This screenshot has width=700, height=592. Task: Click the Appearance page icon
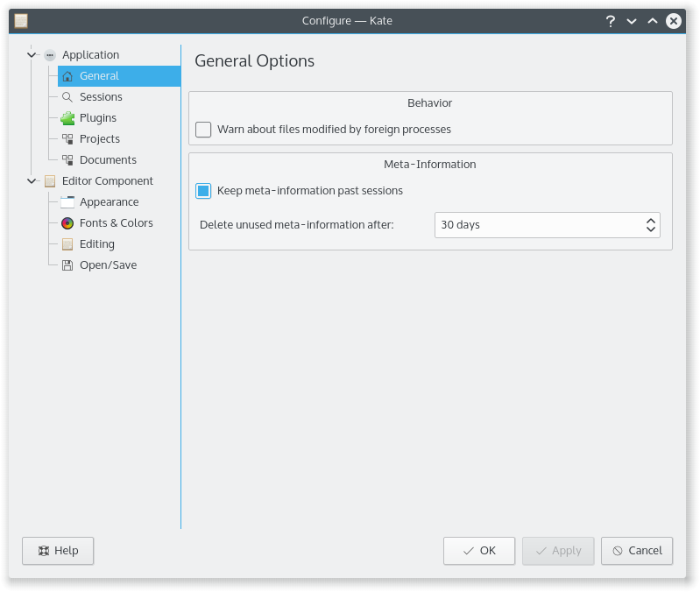(67, 202)
